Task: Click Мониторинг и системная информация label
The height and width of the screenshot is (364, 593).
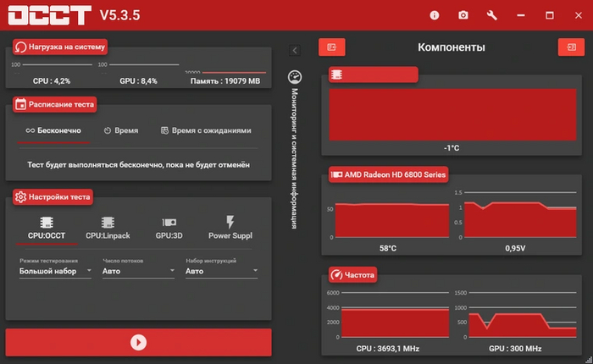Action: 295,158
